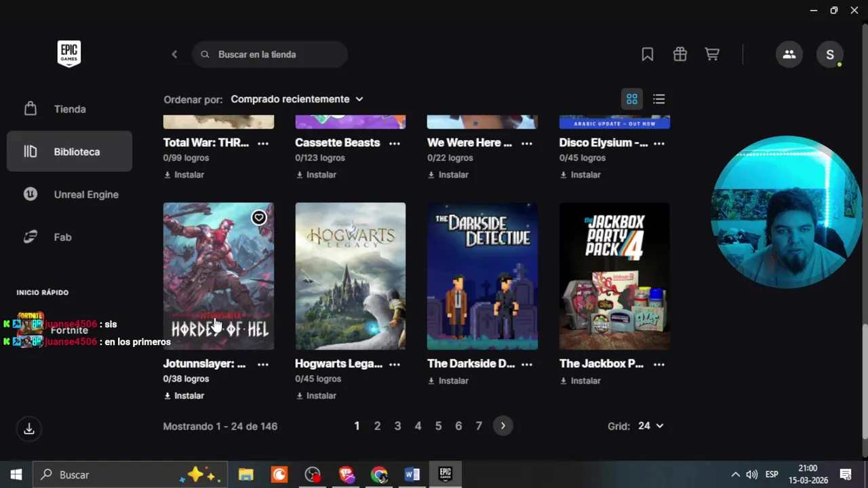The image size is (868, 488).
Task: Open the Fab section
Action: [69, 237]
